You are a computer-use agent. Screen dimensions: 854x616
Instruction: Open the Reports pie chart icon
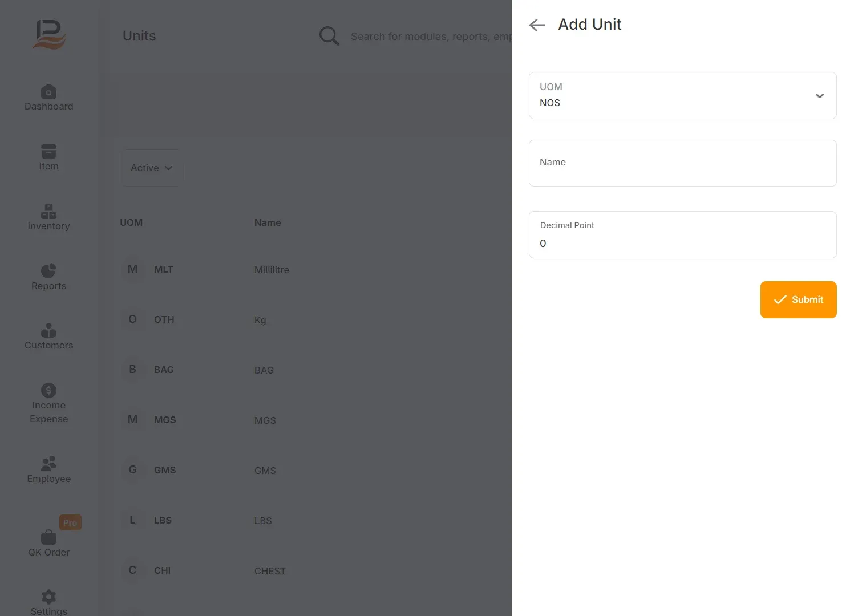[48, 270]
